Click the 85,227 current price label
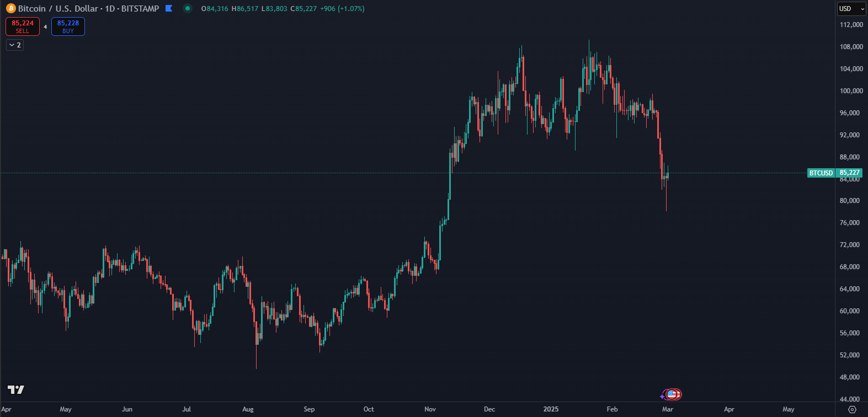 coord(849,173)
